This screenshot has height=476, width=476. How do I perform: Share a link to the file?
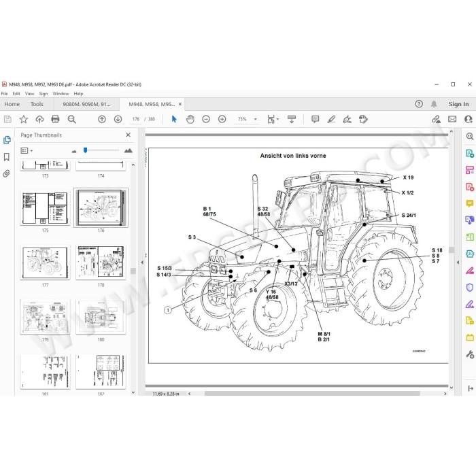tap(437, 119)
